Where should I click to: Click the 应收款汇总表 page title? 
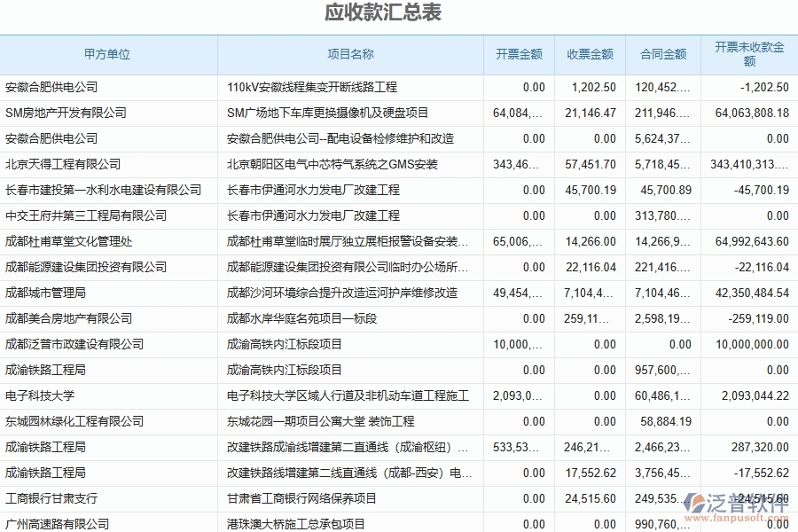pos(398,12)
